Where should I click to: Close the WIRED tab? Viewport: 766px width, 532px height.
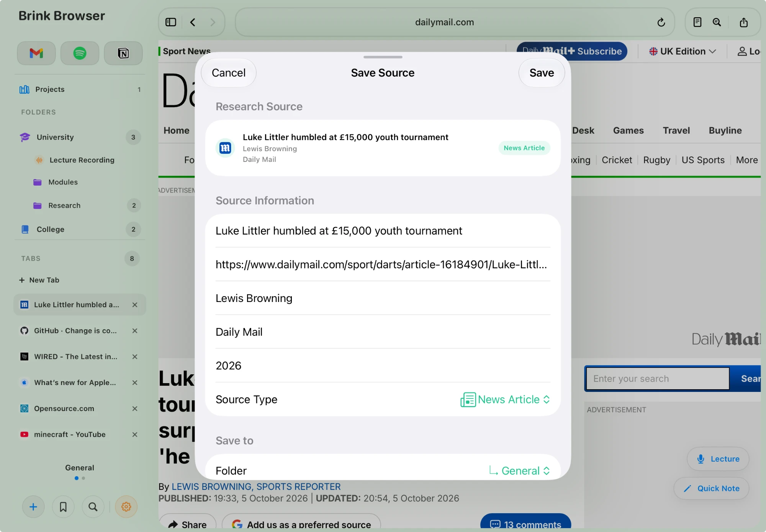coord(135,357)
